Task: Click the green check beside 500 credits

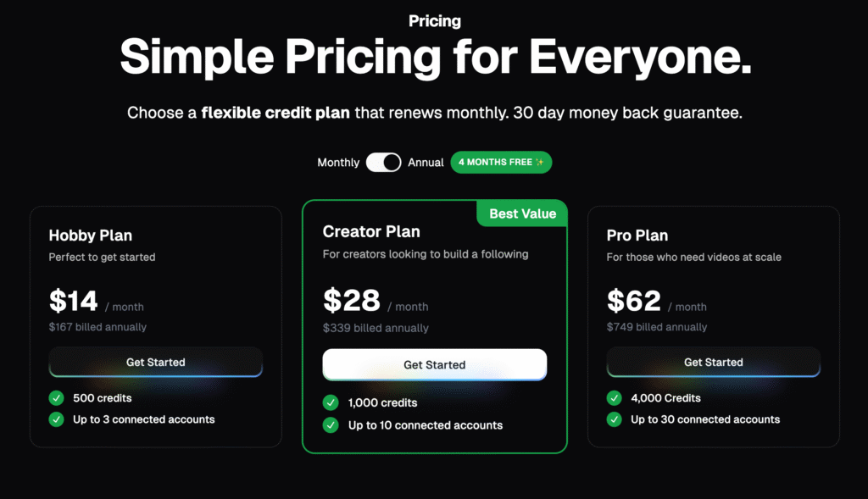Action: point(57,398)
